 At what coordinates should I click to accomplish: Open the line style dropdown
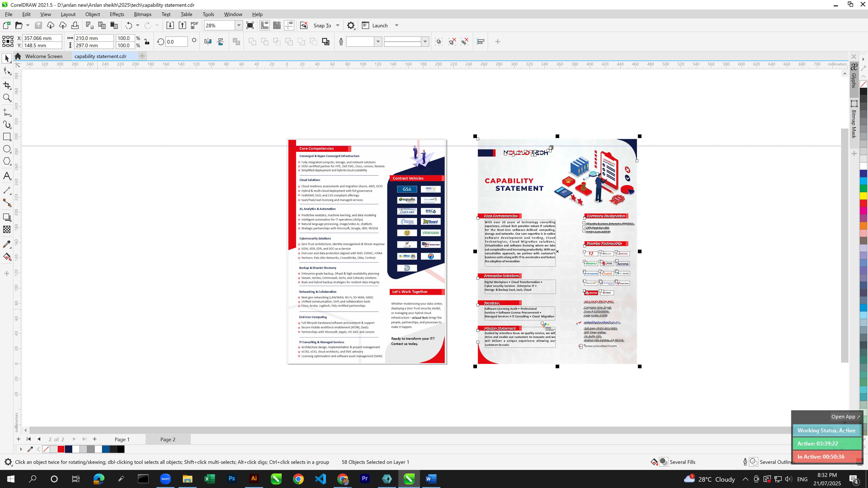(425, 41)
